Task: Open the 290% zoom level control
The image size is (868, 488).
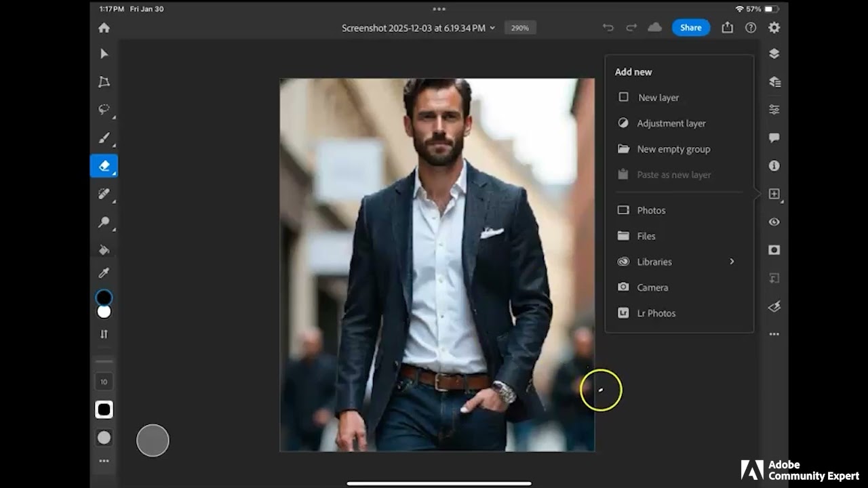Action: (520, 28)
